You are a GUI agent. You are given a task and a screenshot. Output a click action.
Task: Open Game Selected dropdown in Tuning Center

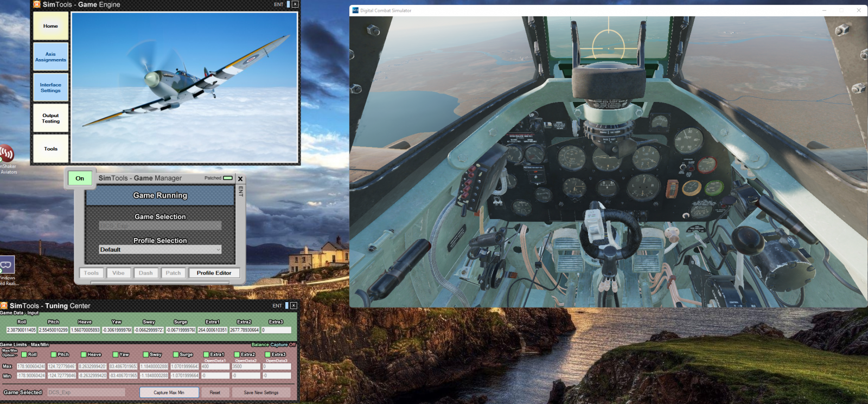click(x=86, y=393)
